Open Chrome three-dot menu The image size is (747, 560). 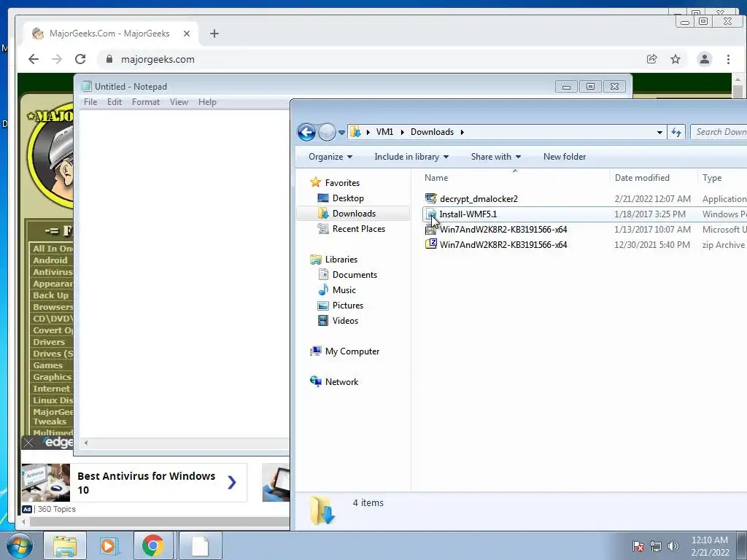(728, 59)
